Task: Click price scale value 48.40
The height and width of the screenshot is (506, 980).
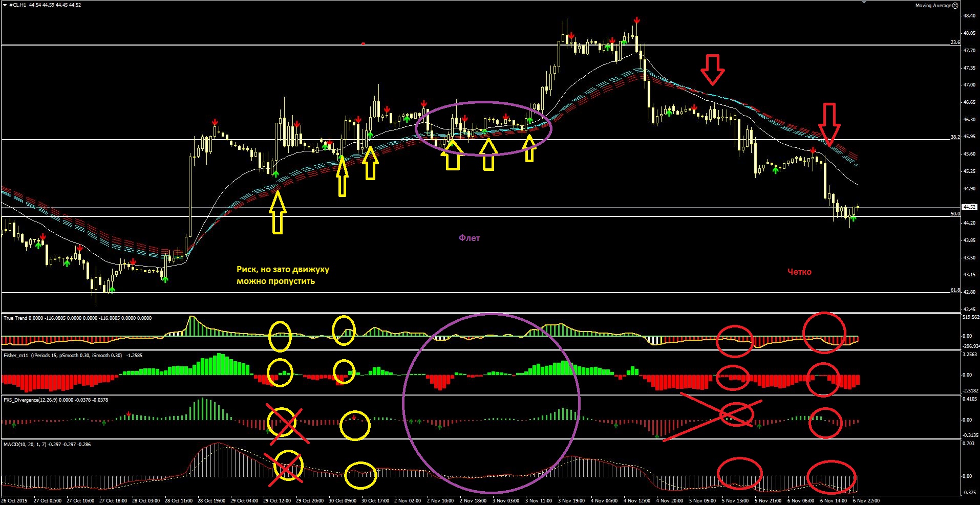Action: click(x=969, y=16)
